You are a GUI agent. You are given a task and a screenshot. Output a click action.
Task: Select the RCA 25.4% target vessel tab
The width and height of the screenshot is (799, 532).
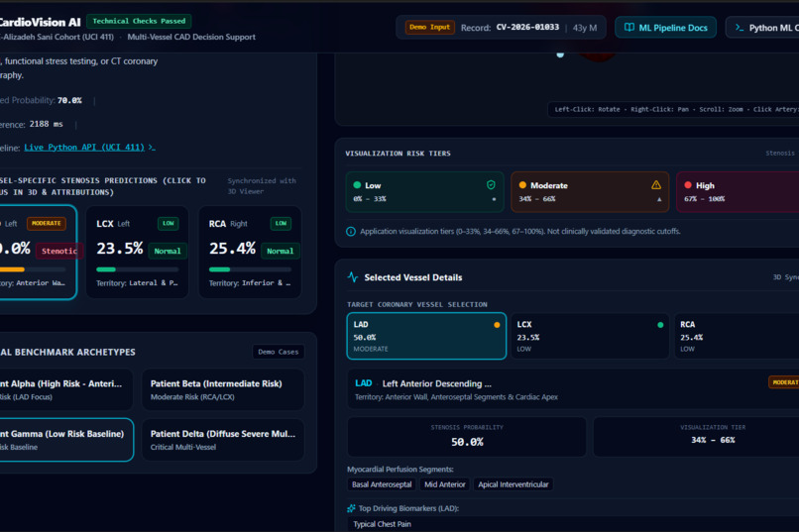tap(737, 336)
